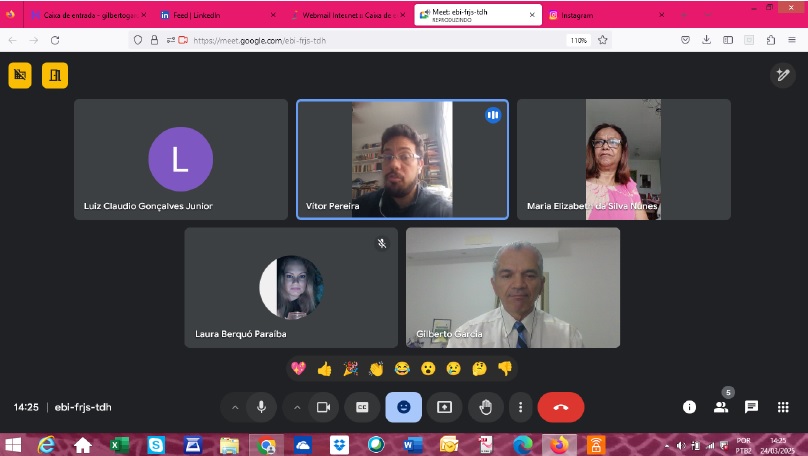
Task: Toggle the microphone on or off
Action: click(261, 407)
